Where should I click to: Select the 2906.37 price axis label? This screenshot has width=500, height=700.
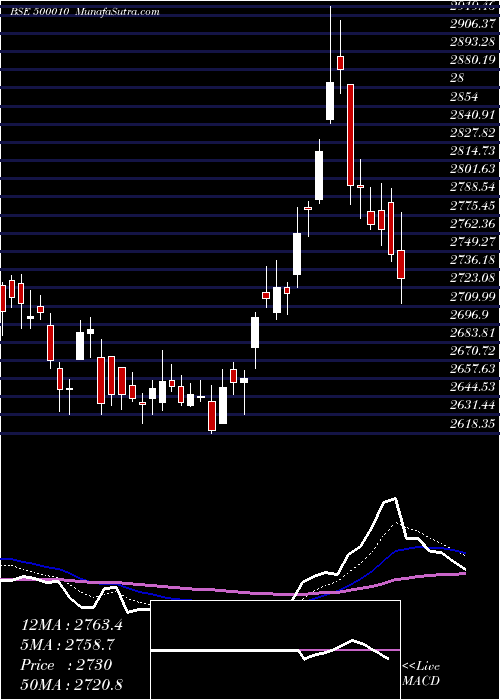tap(473, 23)
